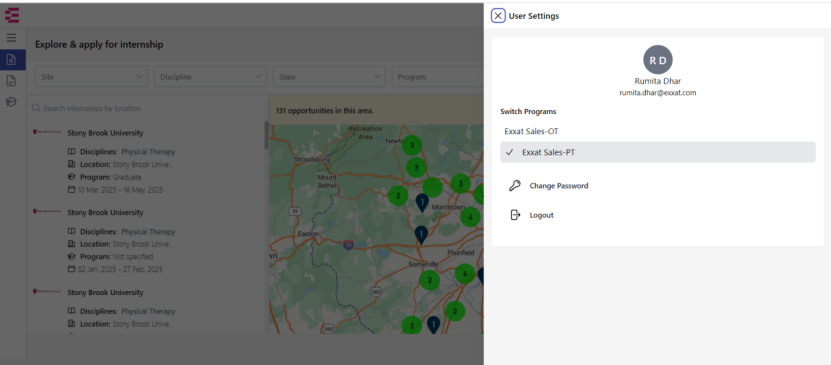Click the 'Explore & apply for internship' heading
831x365 pixels.
pos(99,44)
